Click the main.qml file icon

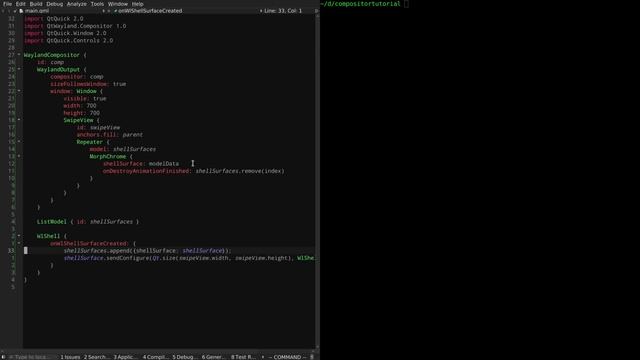21,11
